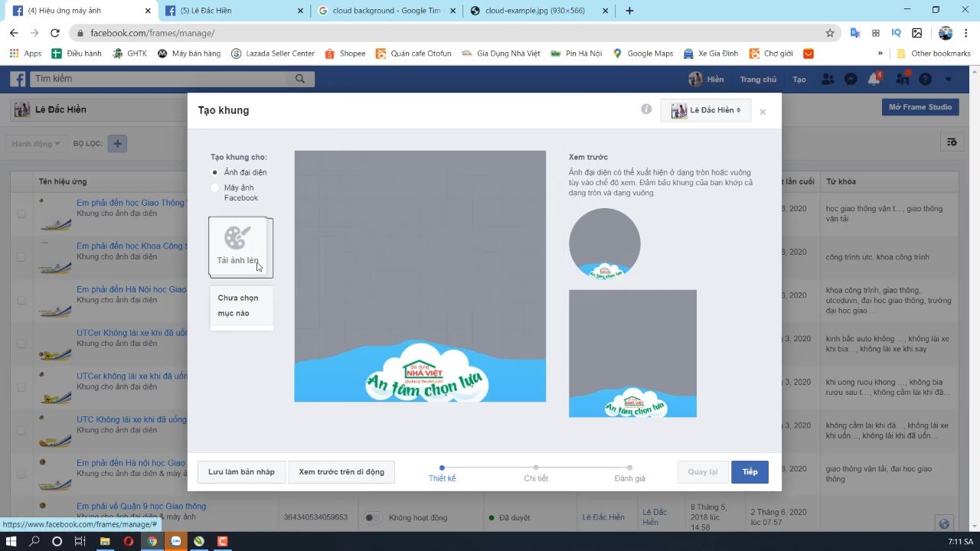Click the Tên hiệu ứng column header
The height and width of the screenshot is (551, 980).
[63, 182]
